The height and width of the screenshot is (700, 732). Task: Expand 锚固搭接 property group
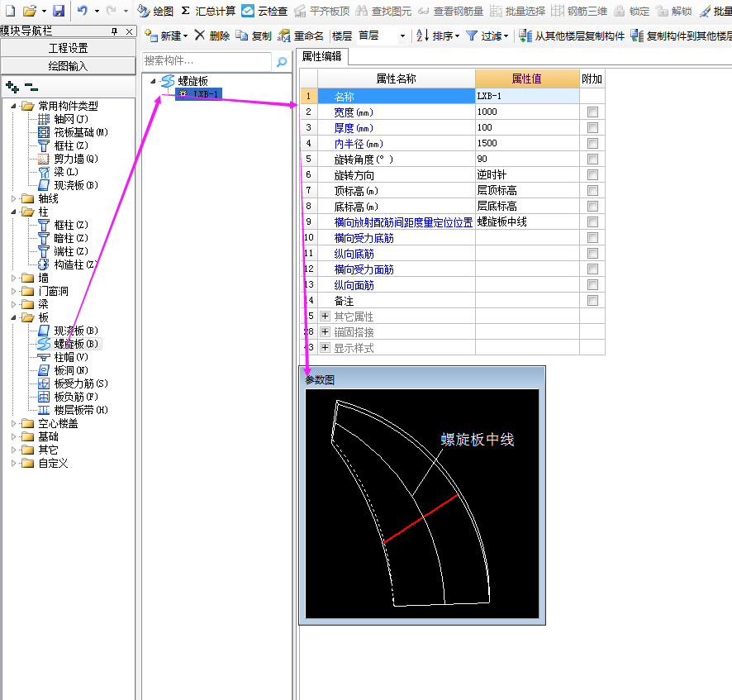(x=326, y=332)
